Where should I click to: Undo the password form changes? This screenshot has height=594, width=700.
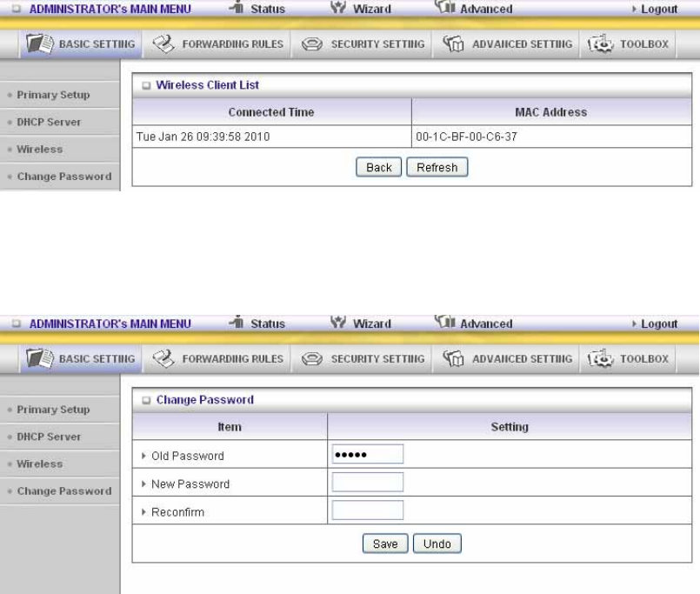pyautogui.click(x=437, y=544)
